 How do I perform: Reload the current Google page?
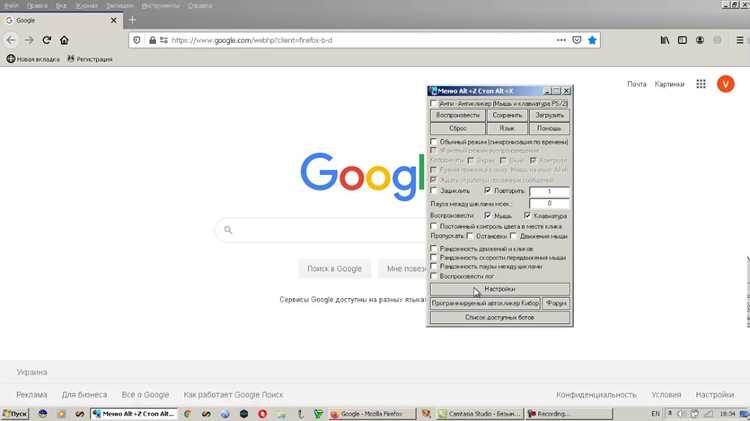click(x=46, y=40)
